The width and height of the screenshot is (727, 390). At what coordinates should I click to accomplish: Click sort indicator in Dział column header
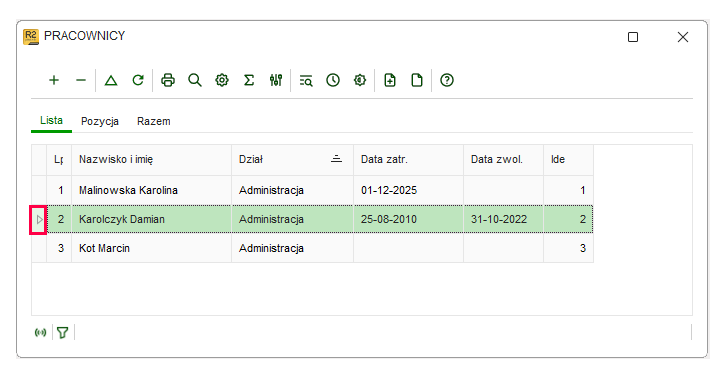coord(336,159)
